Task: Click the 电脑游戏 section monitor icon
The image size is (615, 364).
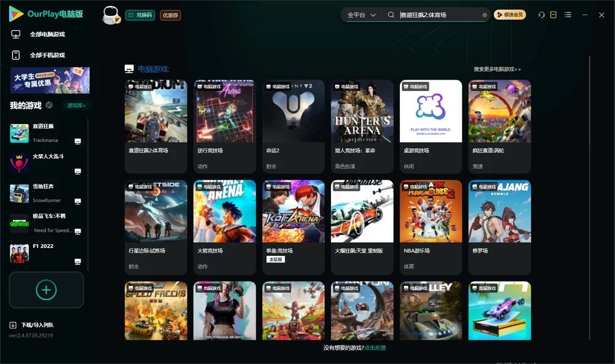Action: (x=129, y=69)
